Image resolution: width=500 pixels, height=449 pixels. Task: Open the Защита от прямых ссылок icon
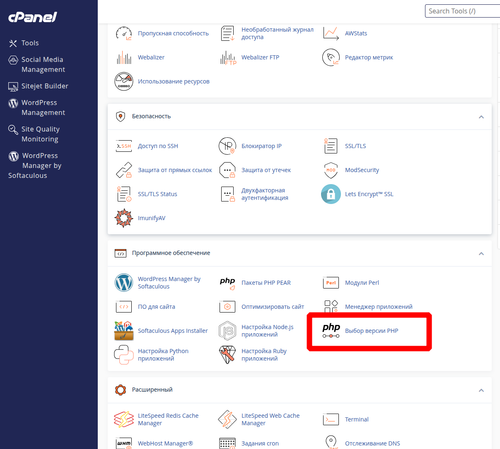[x=124, y=170]
